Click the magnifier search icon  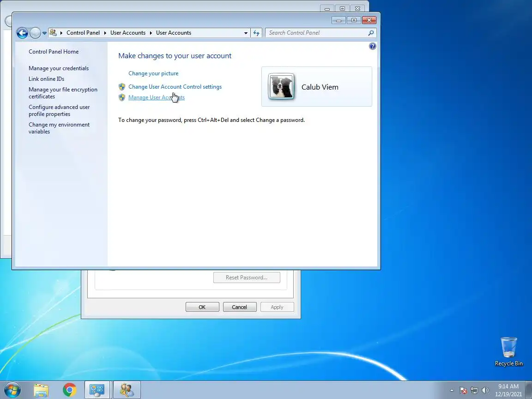click(x=371, y=33)
